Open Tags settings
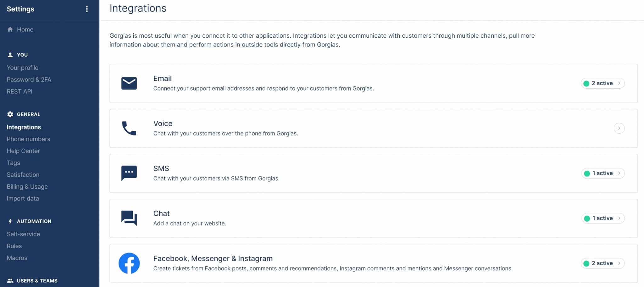644x287 pixels. 13,163
